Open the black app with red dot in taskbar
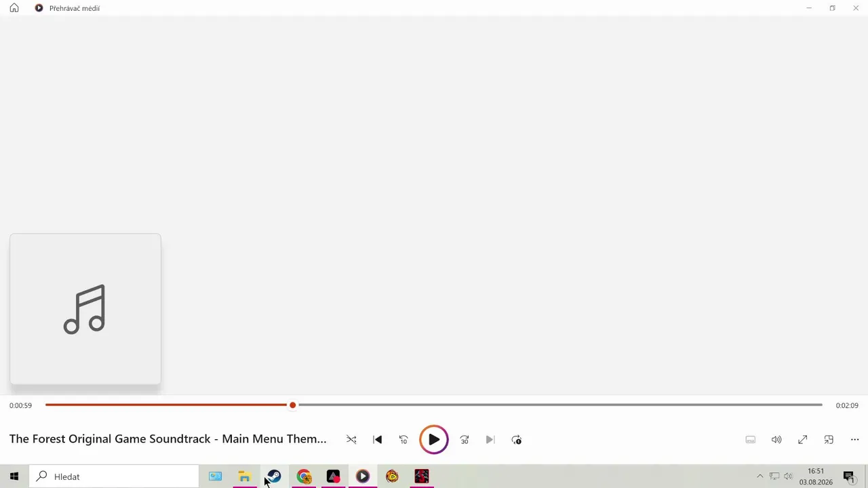This screenshot has height=488, width=868. 333,476
